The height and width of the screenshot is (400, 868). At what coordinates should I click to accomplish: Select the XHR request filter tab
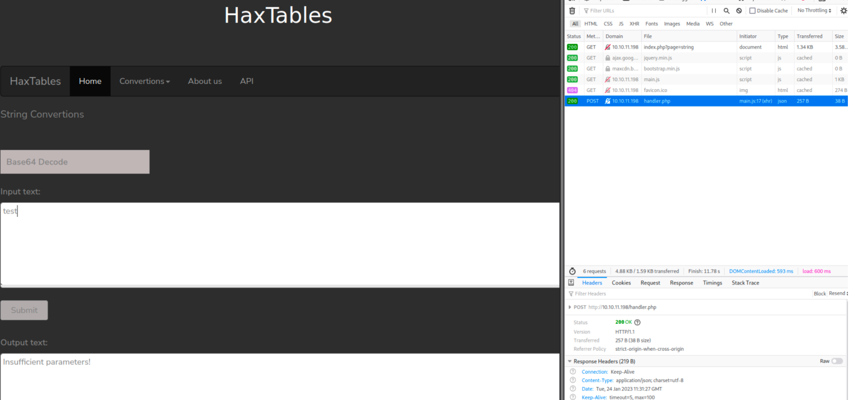(x=634, y=24)
